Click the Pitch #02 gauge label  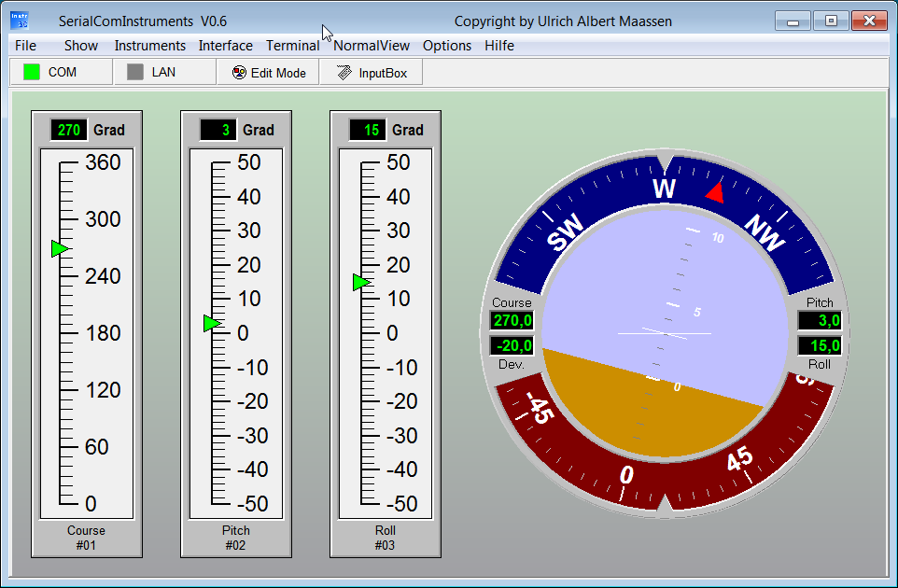(x=235, y=538)
